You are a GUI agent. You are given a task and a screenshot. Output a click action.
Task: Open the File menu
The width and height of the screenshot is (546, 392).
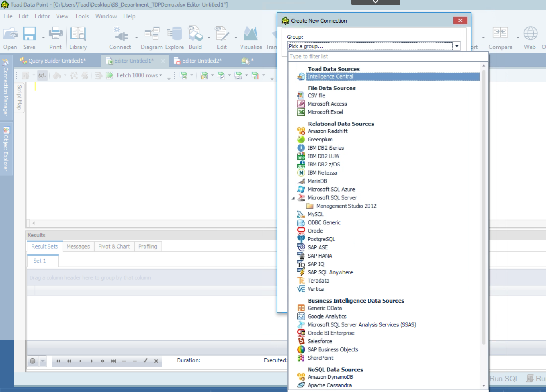click(x=8, y=16)
